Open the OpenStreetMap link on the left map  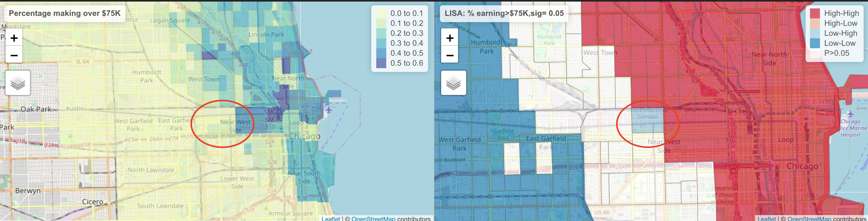pos(373,218)
